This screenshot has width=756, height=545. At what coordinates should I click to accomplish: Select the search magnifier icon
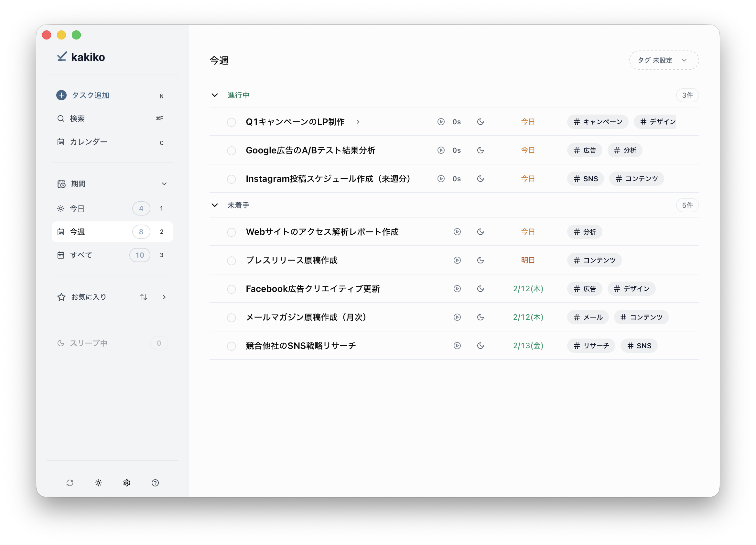point(61,118)
